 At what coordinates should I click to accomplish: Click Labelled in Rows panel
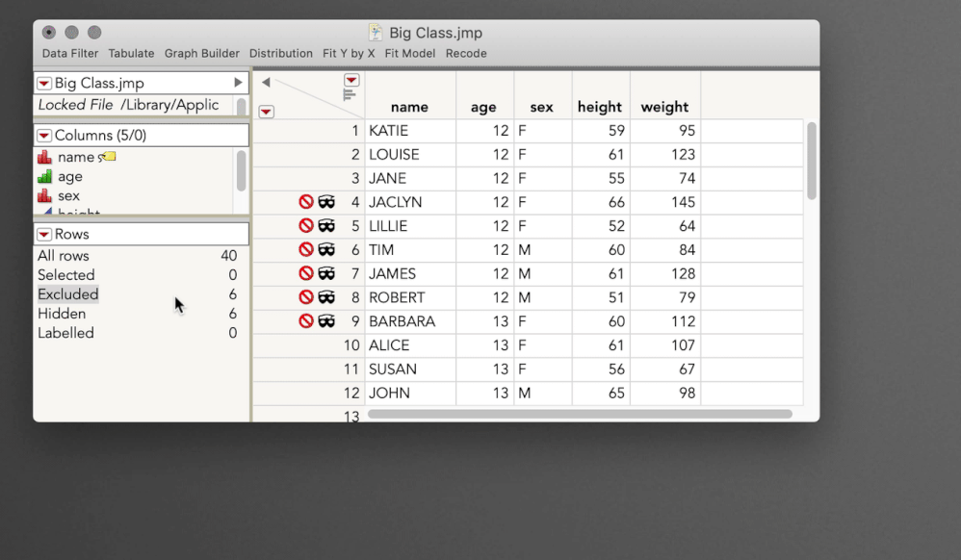coord(65,333)
